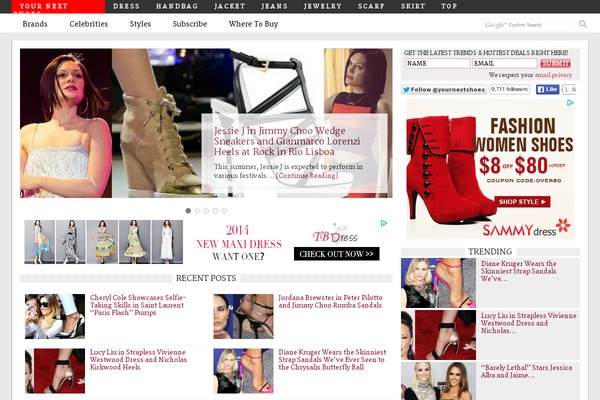Click CHECK OUT NOW on TBDress banner

(x=336, y=254)
